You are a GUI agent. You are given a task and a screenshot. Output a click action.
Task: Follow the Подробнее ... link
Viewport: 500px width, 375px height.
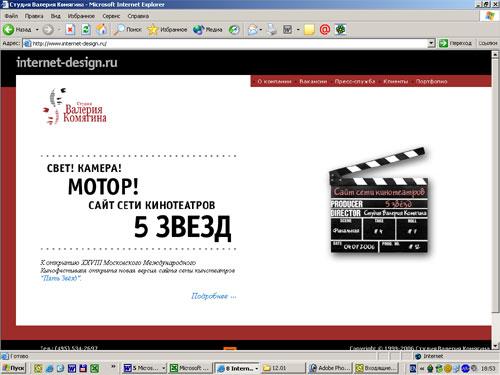point(214,296)
